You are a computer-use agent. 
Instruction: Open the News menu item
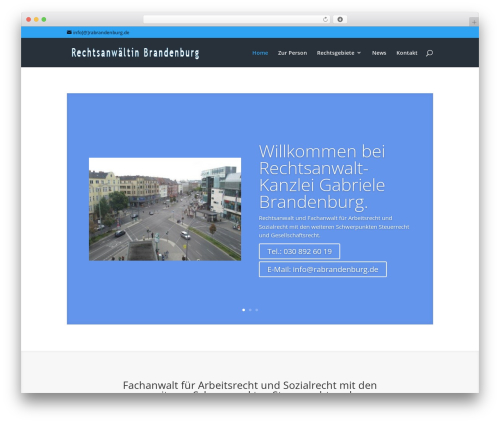[x=379, y=53]
